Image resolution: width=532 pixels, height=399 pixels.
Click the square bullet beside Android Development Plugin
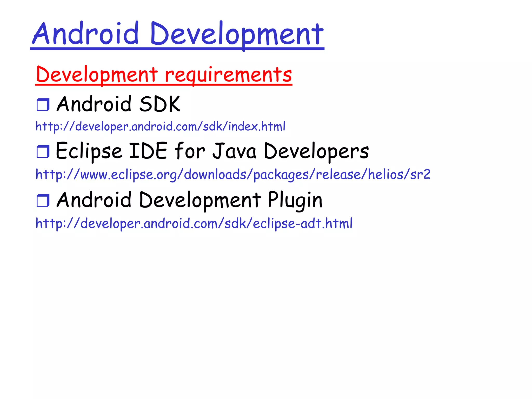[43, 200]
